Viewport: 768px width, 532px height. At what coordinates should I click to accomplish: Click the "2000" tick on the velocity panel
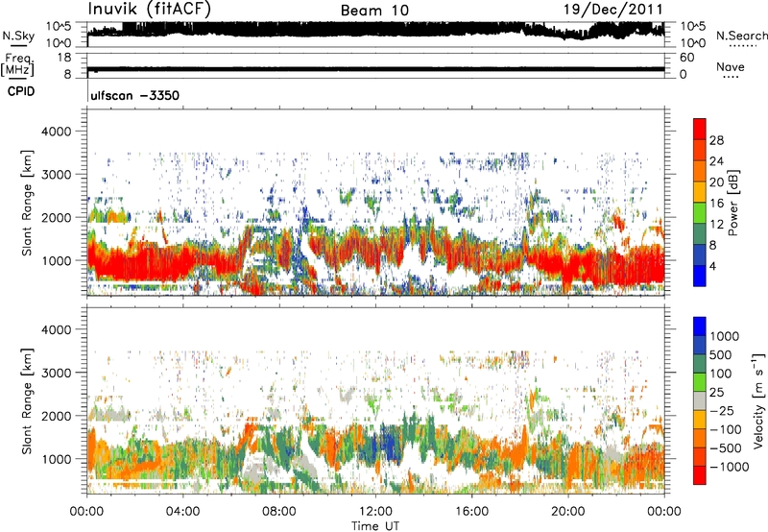[x=56, y=416]
